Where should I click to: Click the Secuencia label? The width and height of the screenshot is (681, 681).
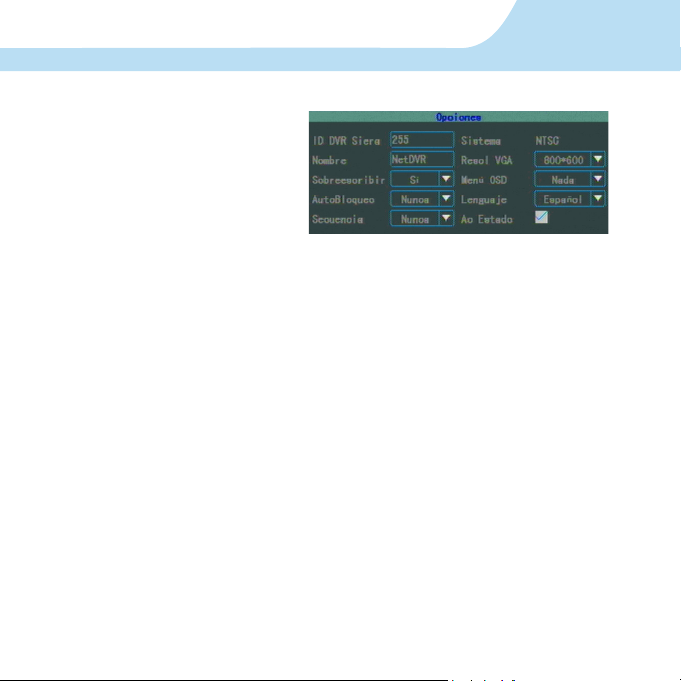[337, 219]
